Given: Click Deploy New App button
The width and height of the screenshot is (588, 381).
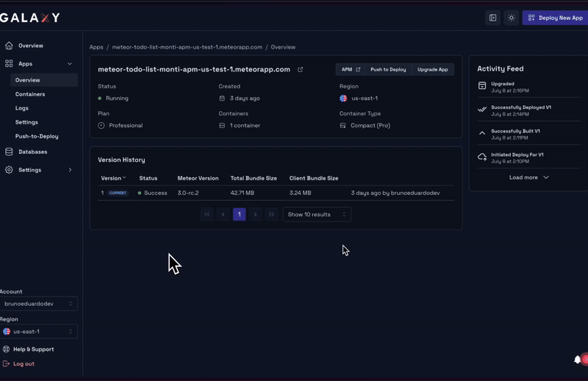Looking at the screenshot, I should coord(556,18).
